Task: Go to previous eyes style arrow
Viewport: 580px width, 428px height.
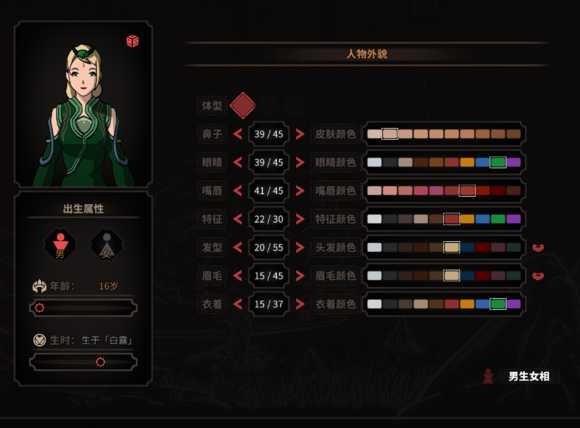Action: [x=237, y=162]
